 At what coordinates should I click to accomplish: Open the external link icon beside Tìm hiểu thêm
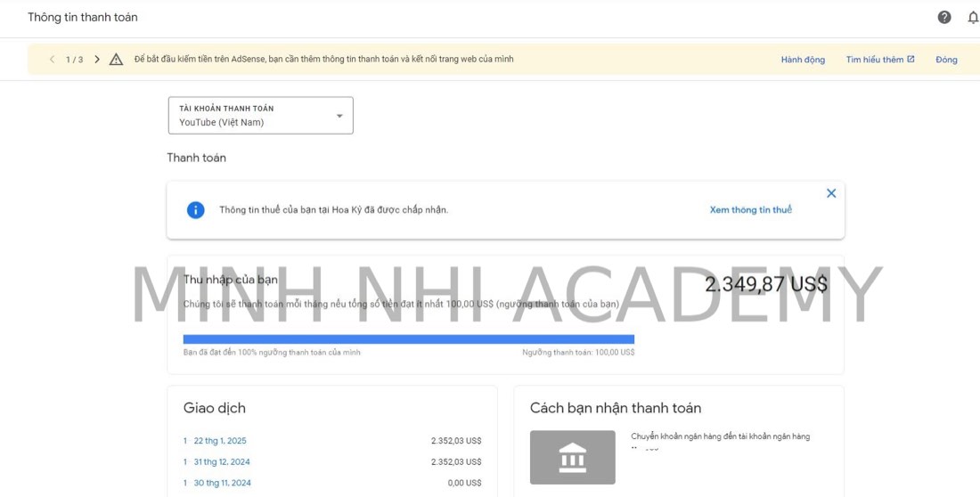[x=911, y=60]
